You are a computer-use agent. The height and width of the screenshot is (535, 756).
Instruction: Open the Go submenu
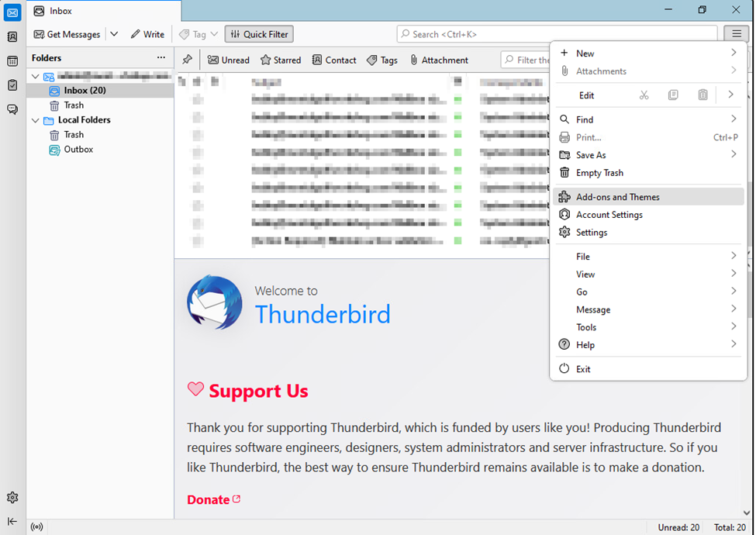pyautogui.click(x=648, y=292)
